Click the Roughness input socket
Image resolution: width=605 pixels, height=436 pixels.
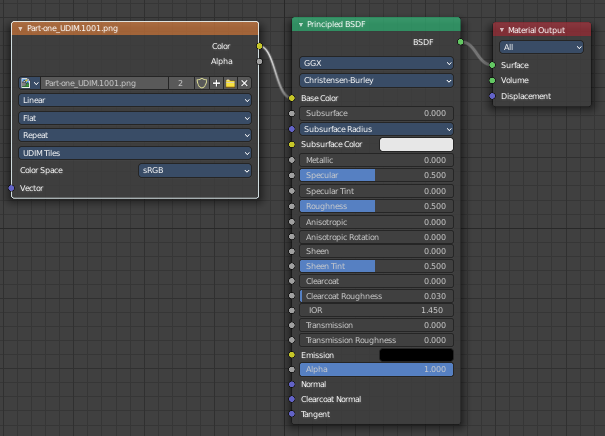(292, 206)
